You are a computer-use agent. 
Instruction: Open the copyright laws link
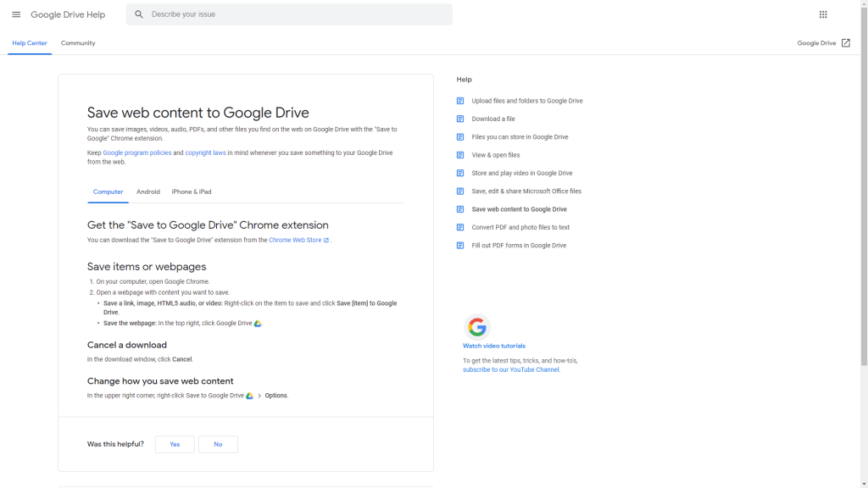(206, 152)
